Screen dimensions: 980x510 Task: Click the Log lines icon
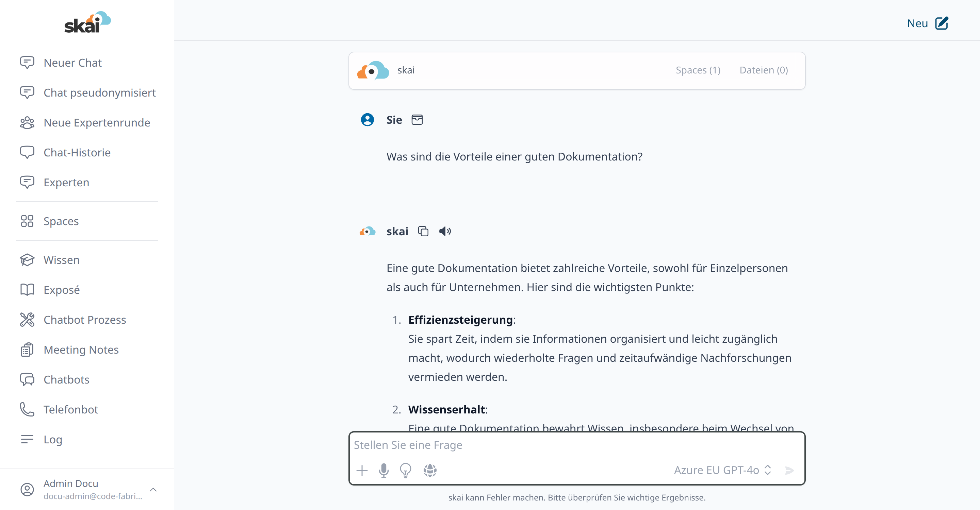pos(27,439)
